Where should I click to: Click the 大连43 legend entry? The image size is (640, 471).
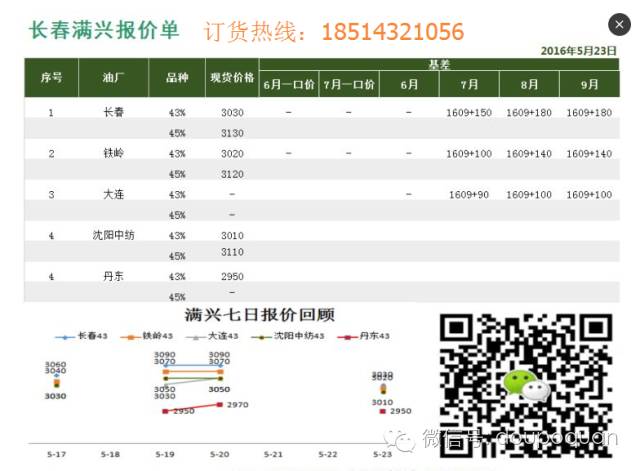(x=212, y=336)
